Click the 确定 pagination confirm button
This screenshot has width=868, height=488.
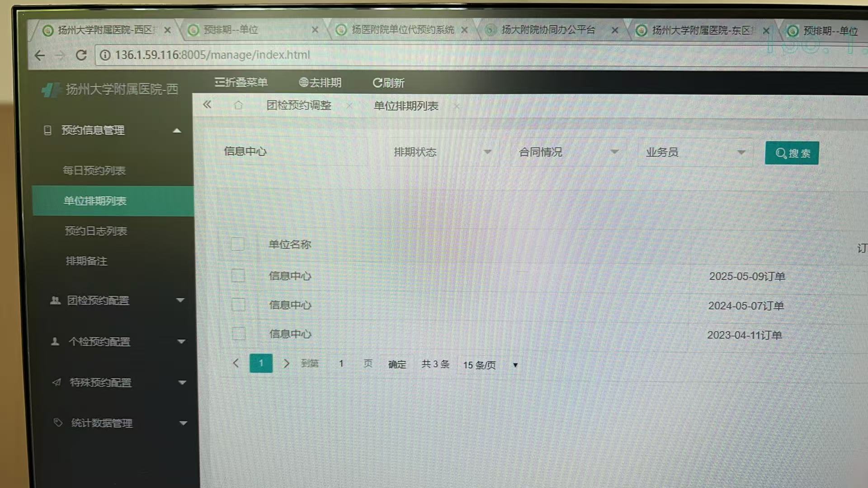pos(397,364)
